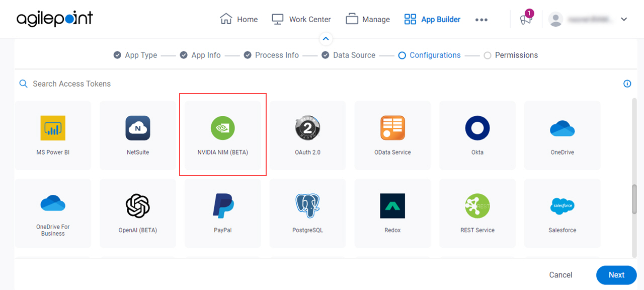Pick the OneDrive For Business icon
Viewport: 644px width, 290px height.
pos(53,203)
